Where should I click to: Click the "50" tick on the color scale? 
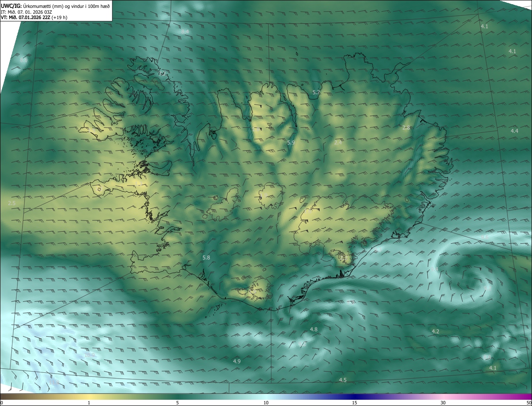(x=529, y=403)
